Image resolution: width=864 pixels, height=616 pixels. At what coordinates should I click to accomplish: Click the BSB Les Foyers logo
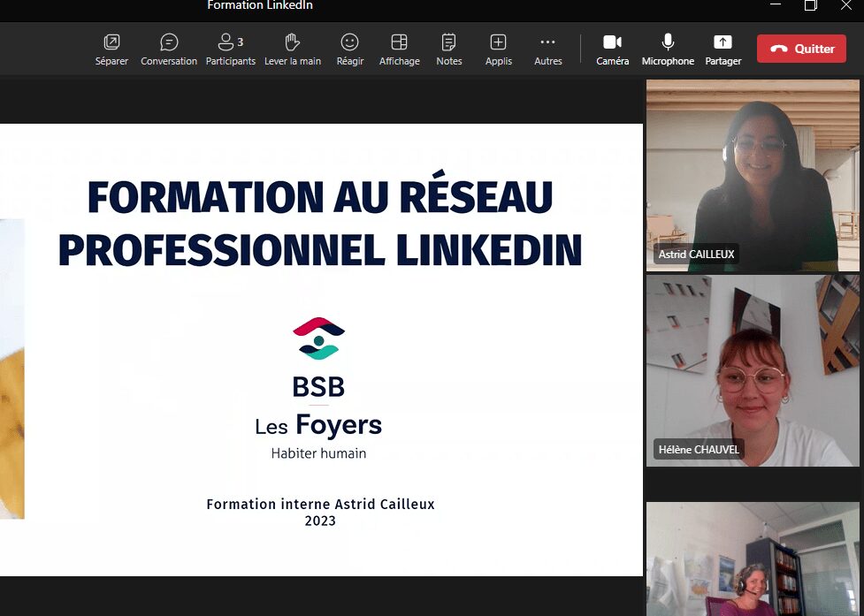pyautogui.click(x=318, y=387)
